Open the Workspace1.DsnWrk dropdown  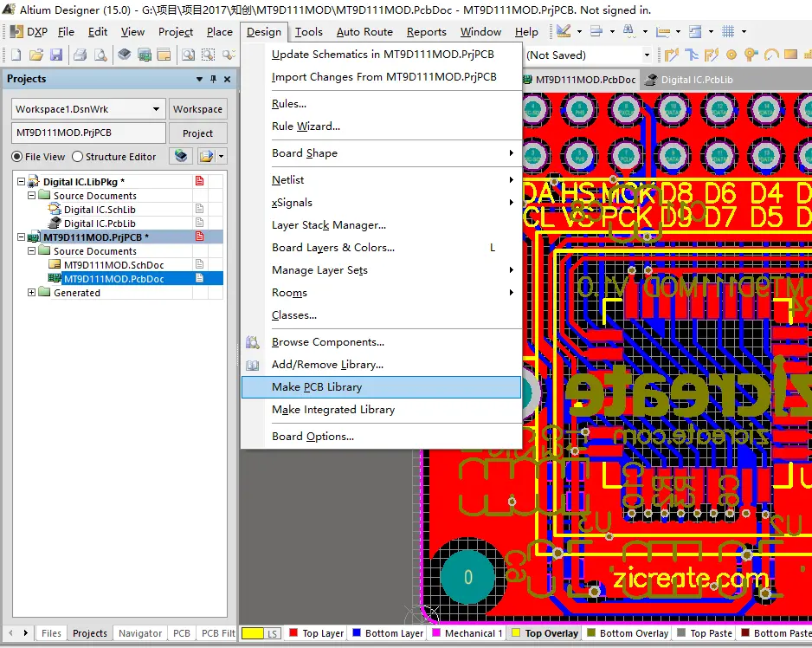pos(157,109)
